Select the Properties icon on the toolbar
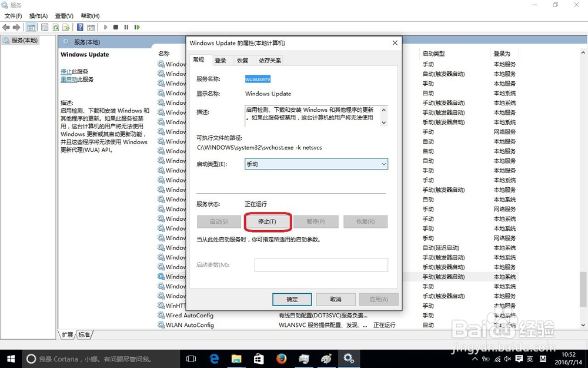The height and width of the screenshot is (368, 588). pyautogui.click(x=45, y=27)
